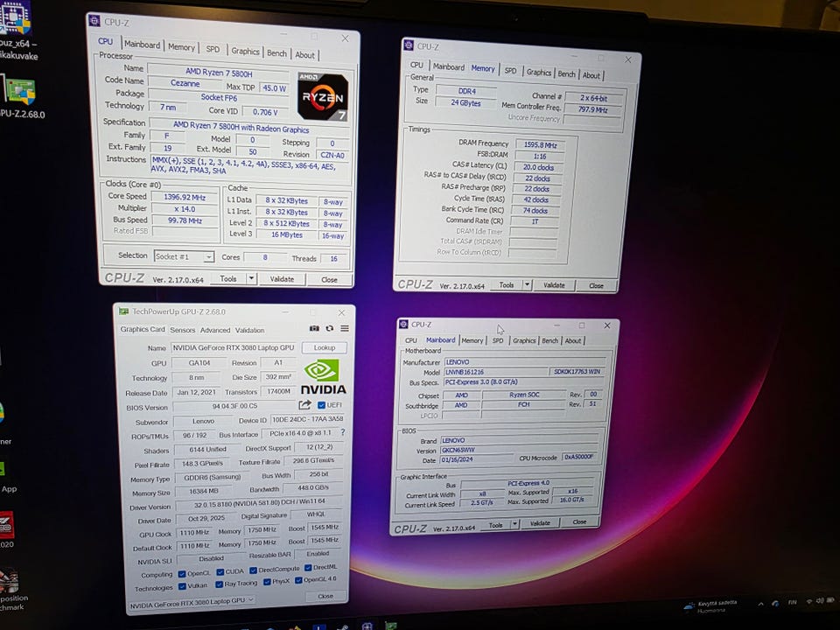Click the Bus Interface question mark icon
The height and width of the screenshot is (630, 840).
pyautogui.click(x=343, y=432)
